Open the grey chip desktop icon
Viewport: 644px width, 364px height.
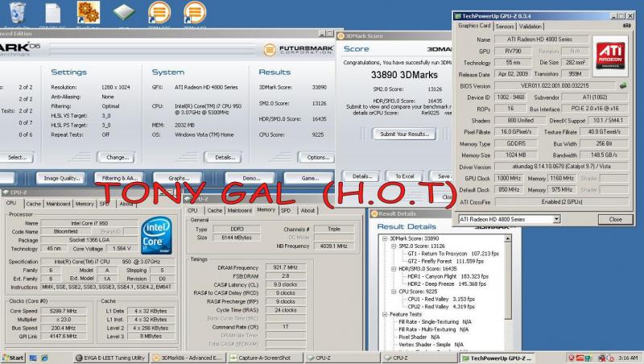click(x=124, y=12)
